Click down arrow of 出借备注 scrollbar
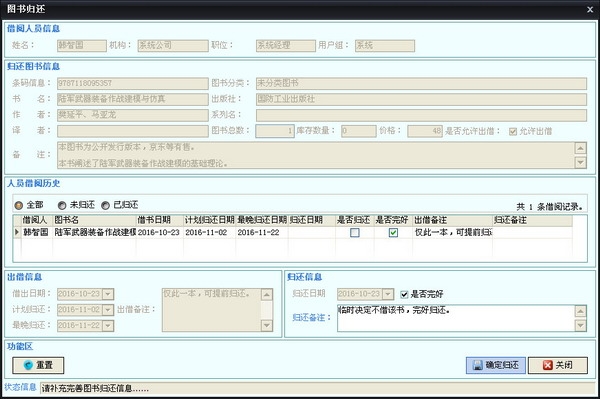600x399 pixels. tap(267, 326)
